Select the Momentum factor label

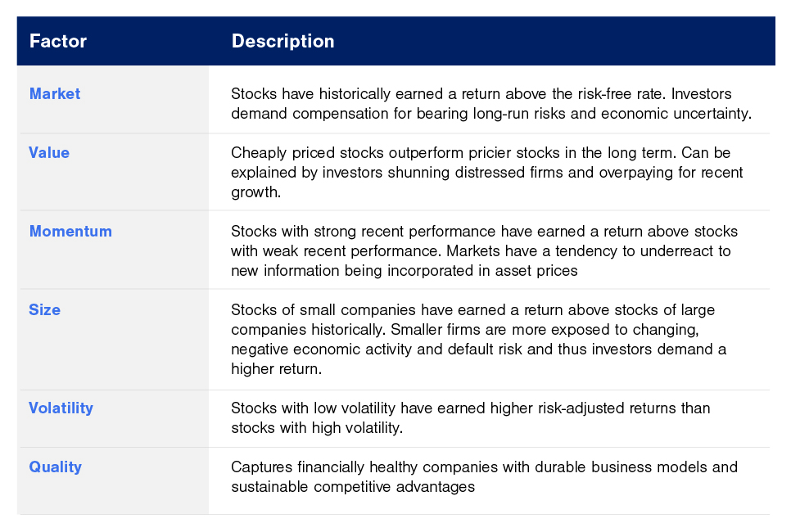click(70, 232)
